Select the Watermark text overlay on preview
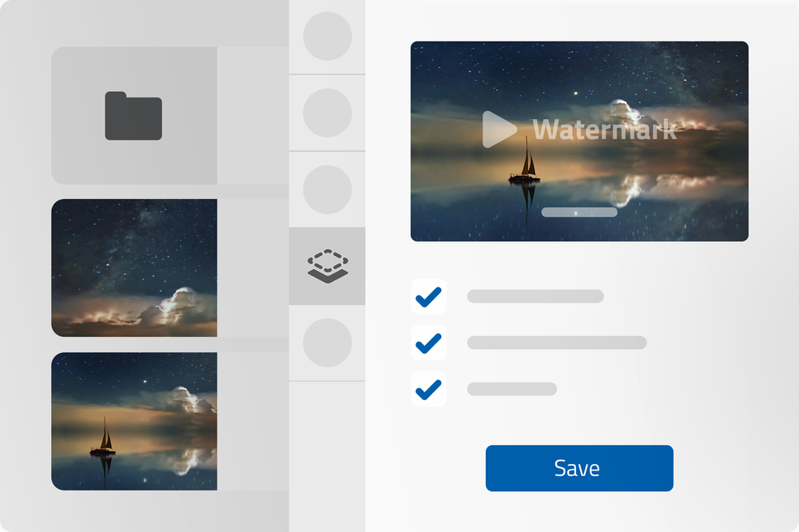Screen dimensions: 799x532 604,129
